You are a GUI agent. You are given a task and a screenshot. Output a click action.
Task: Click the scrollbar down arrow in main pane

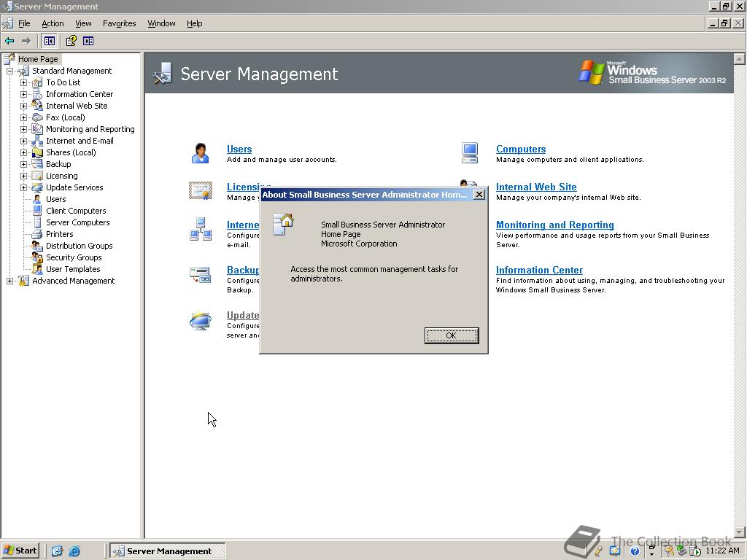tap(739, 532)
